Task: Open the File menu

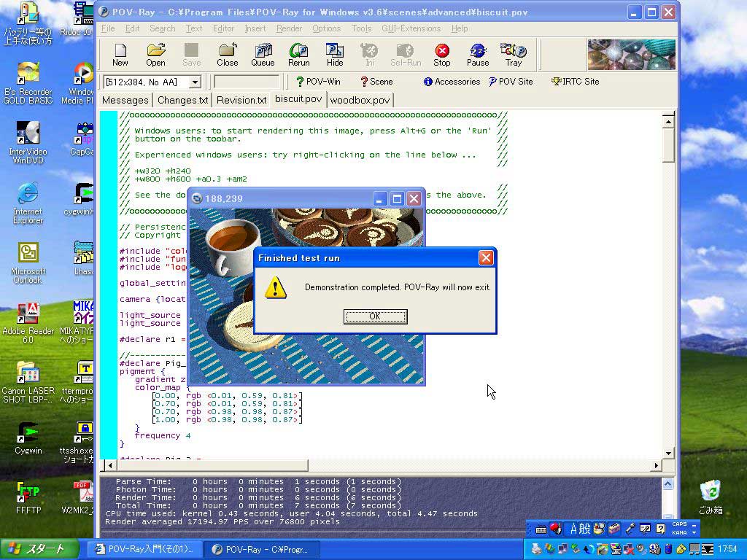Action: pyautogui.click(x=108, y=28)
